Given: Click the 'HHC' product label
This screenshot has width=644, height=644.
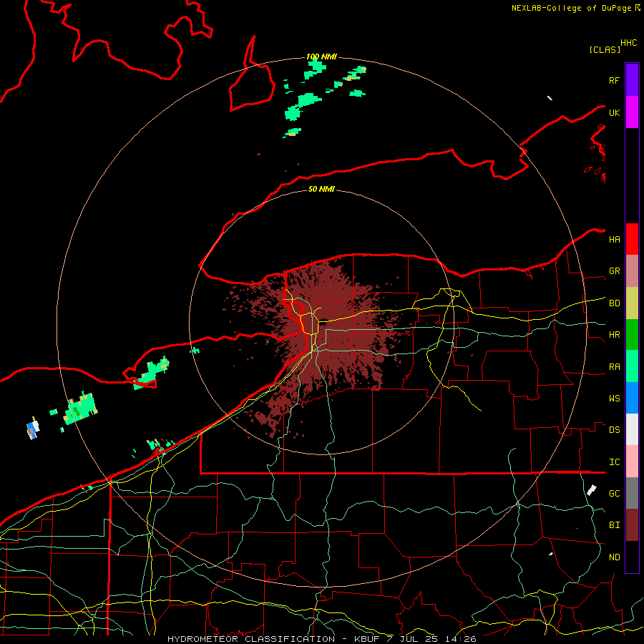Looking at the screenshot, I should (628, 43).
